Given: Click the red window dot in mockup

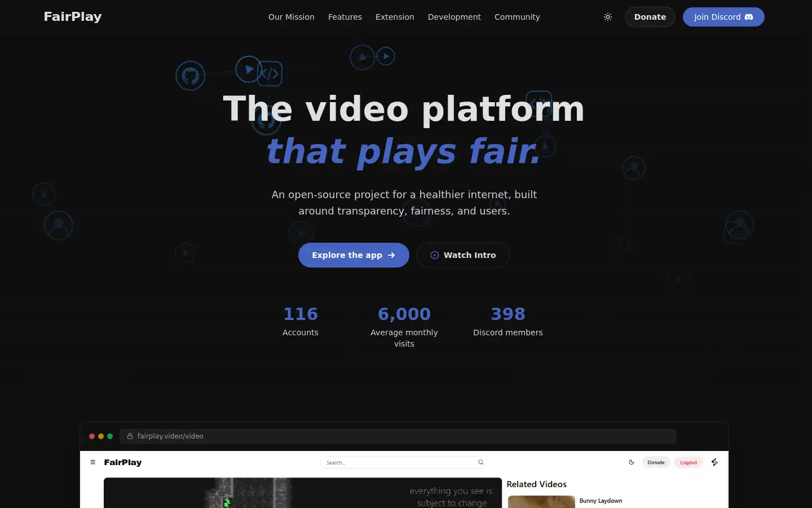Looking at the screenshot, I should pyautogui.click(x=92, y=436).
